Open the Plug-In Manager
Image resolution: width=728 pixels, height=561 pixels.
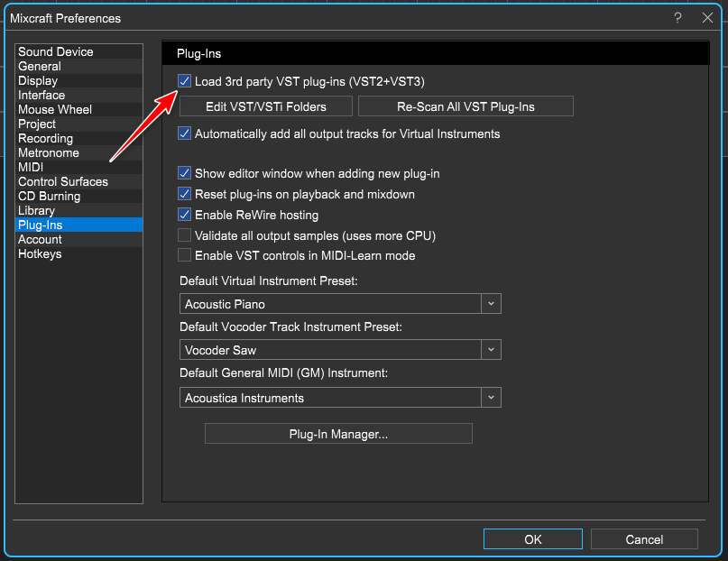click(338, 434)
